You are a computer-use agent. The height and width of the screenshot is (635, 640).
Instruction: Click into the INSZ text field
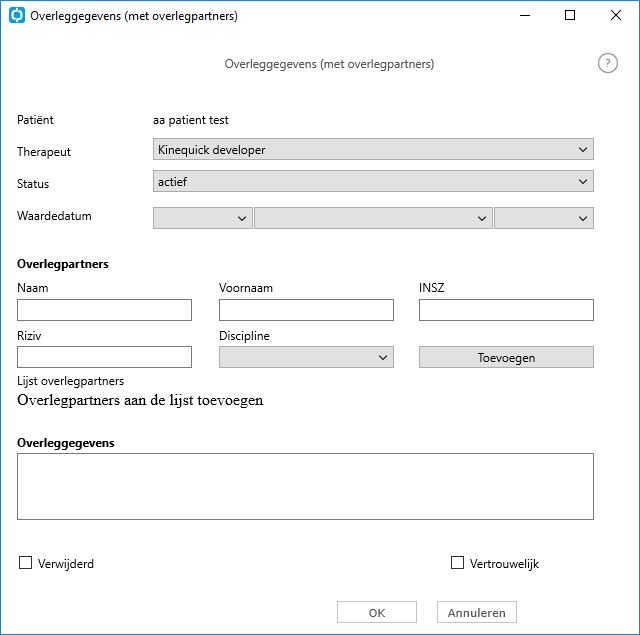[506, 310]
